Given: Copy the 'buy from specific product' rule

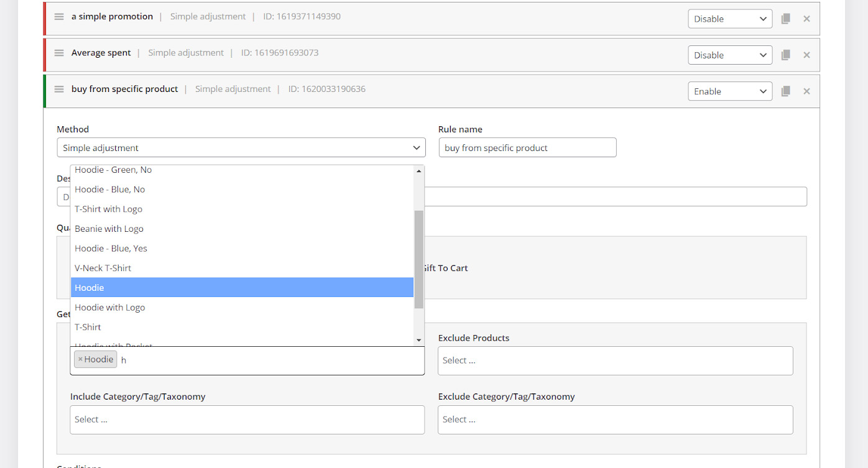Looking at the screenshot, I should click(785, 91).
